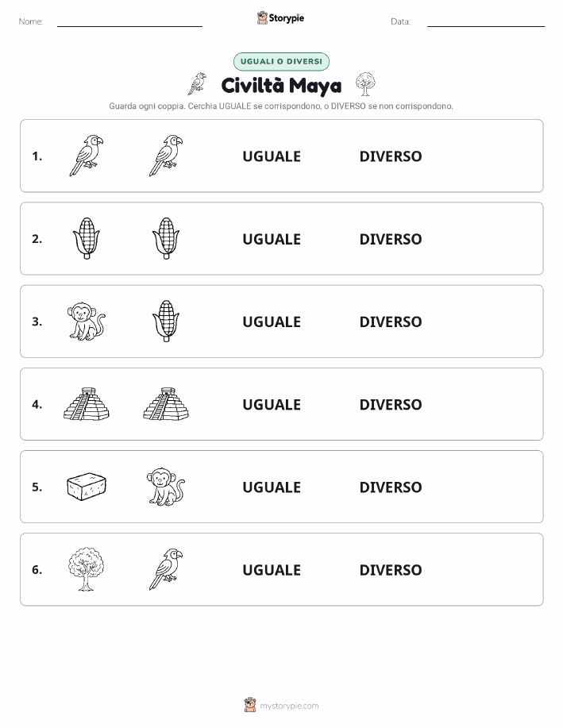Click the parrot picture in row 6
This screenshot has width=563, height=728.
[166, 569]
